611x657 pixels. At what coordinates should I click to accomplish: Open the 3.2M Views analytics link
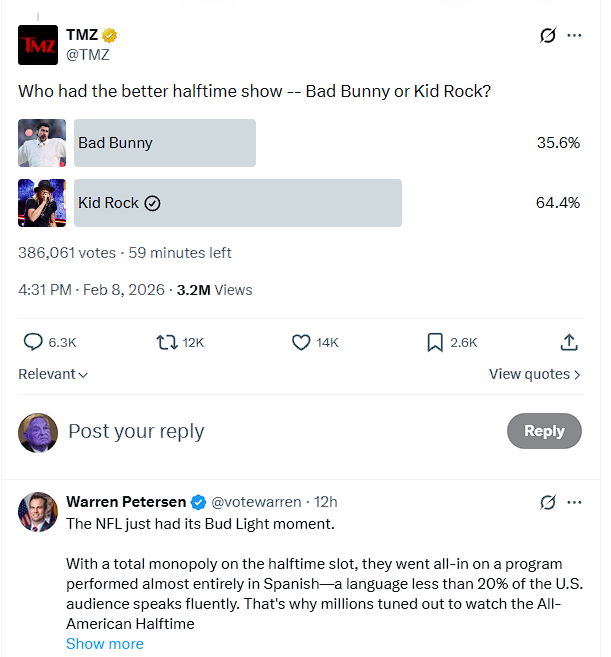[214, 290]
